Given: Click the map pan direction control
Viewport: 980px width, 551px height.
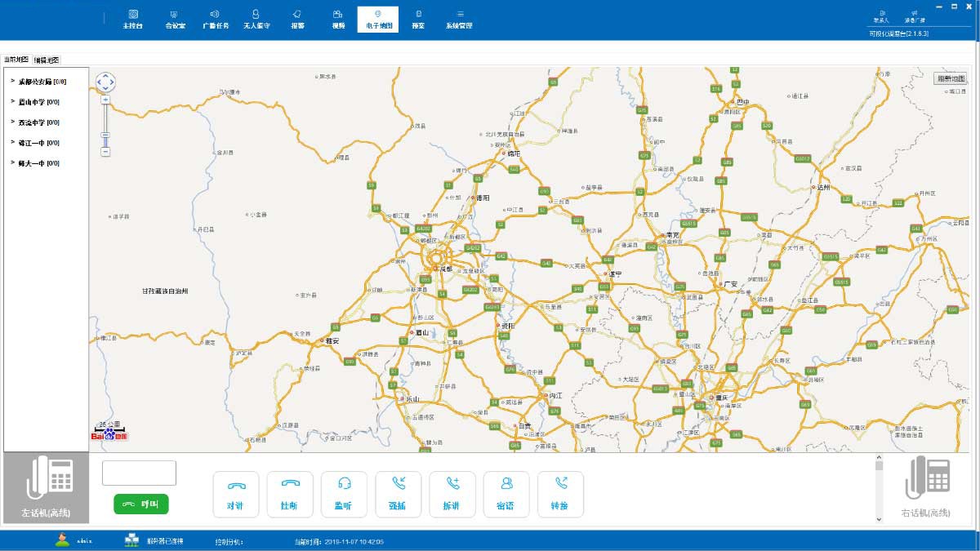Looking at the screenshot, I should pos(105,82).
